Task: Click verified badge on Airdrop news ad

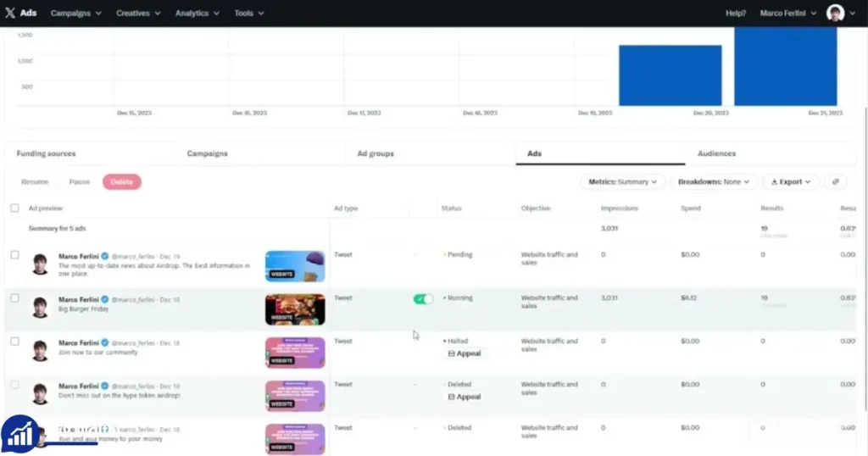Action: click(104, 256)
